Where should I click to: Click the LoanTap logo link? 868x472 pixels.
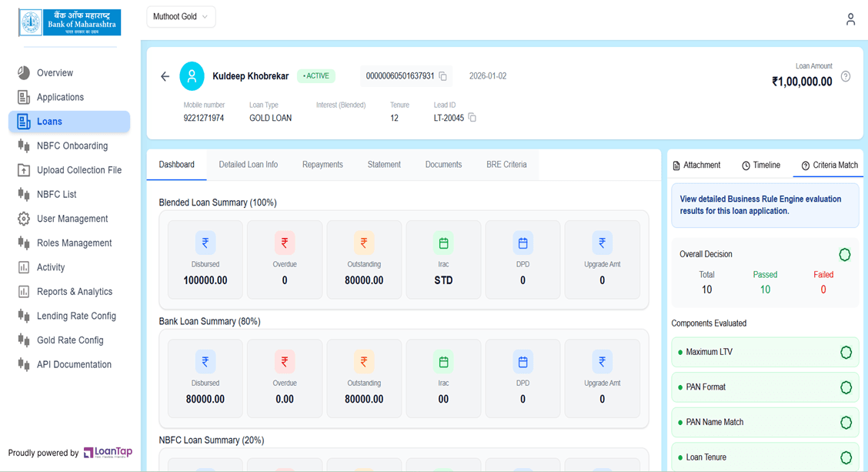point(108,453)
